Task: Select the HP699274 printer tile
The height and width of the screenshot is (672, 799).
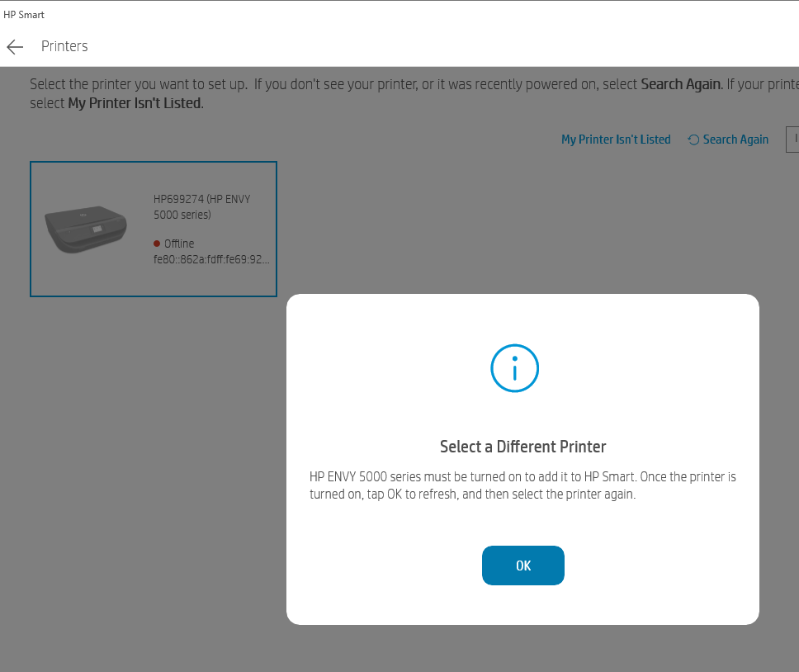Action: tap(154, 229)
